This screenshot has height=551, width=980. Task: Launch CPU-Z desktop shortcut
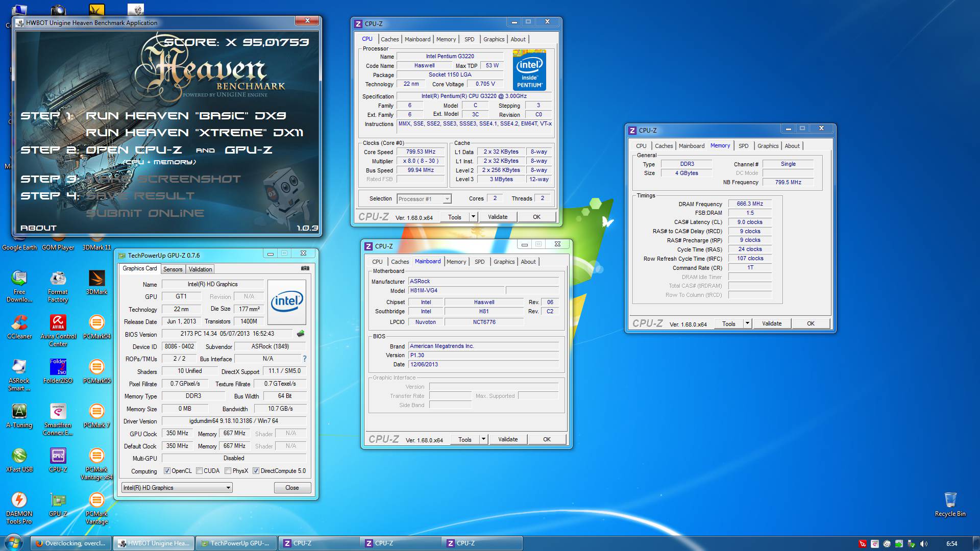click(58, 460)
